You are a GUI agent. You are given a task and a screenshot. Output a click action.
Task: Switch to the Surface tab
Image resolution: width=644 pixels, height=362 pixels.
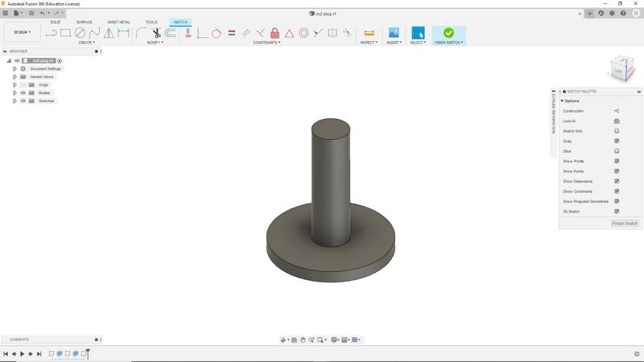pos(84,22)
